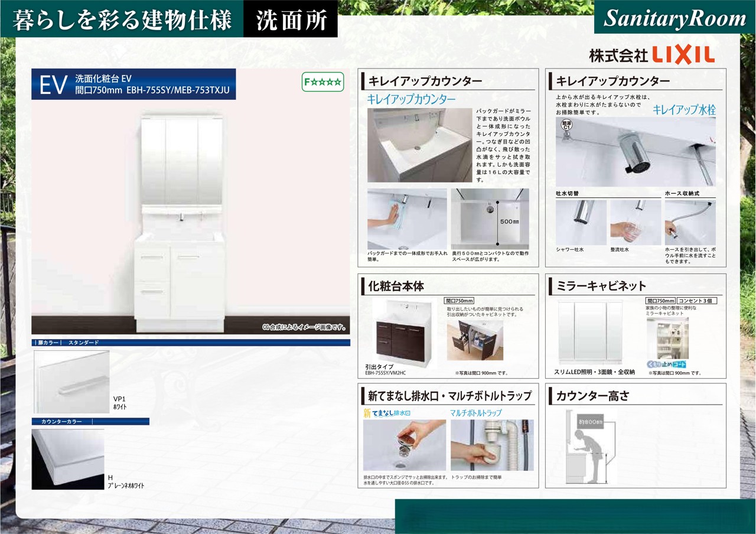Click the LIXIL company logo
The width and height of the screenshot is (756, 534).
[651, 54]
